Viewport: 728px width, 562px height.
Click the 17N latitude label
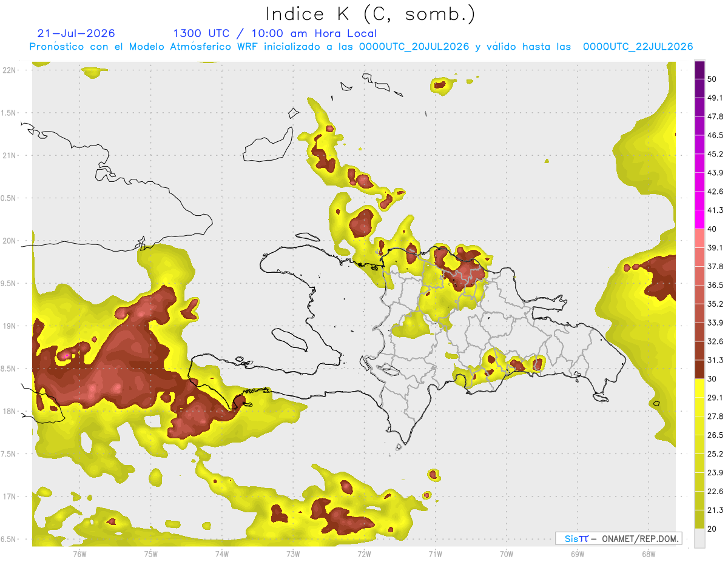coord(9,497)
